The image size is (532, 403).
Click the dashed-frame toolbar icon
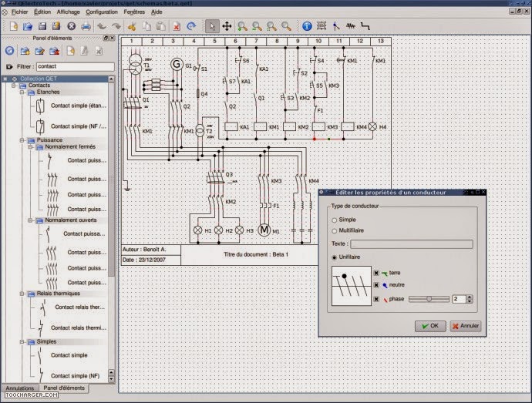tap(322, 25)
